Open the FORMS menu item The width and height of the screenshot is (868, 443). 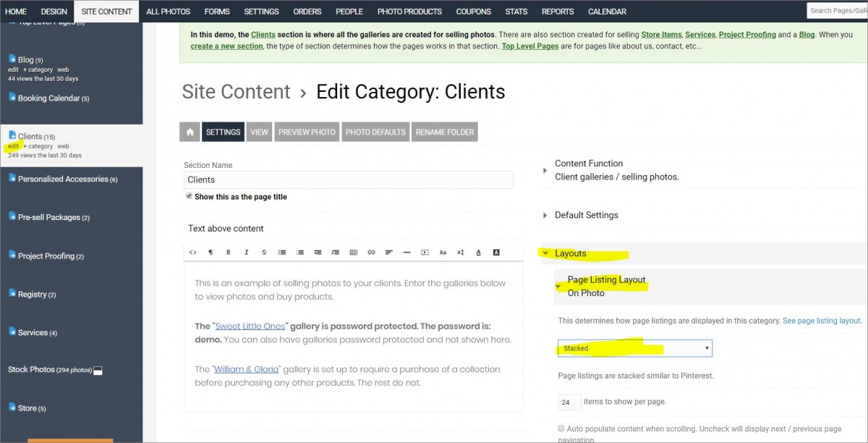[217, 12]
